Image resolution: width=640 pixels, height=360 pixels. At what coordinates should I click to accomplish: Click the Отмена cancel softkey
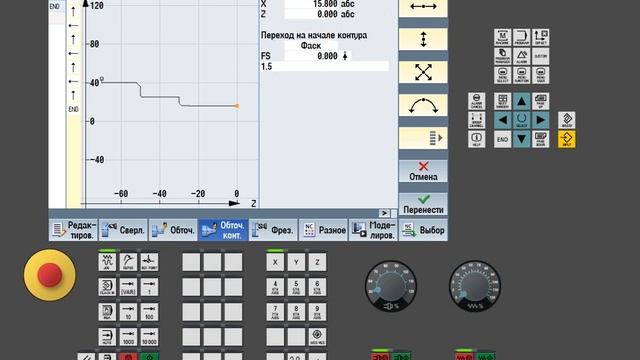coord(423,171)
